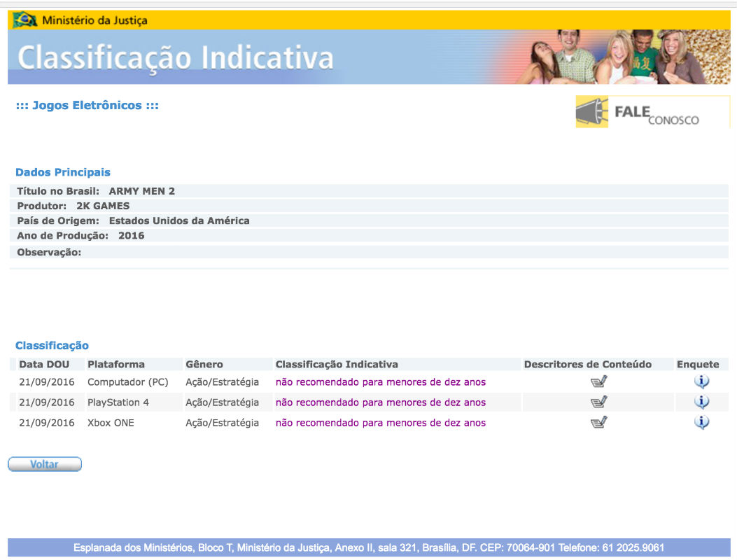Click 'Ação/Estratégia' genre in Xbox ONE row
This screenshot has height=560, width=737.
tap(223, 423)
